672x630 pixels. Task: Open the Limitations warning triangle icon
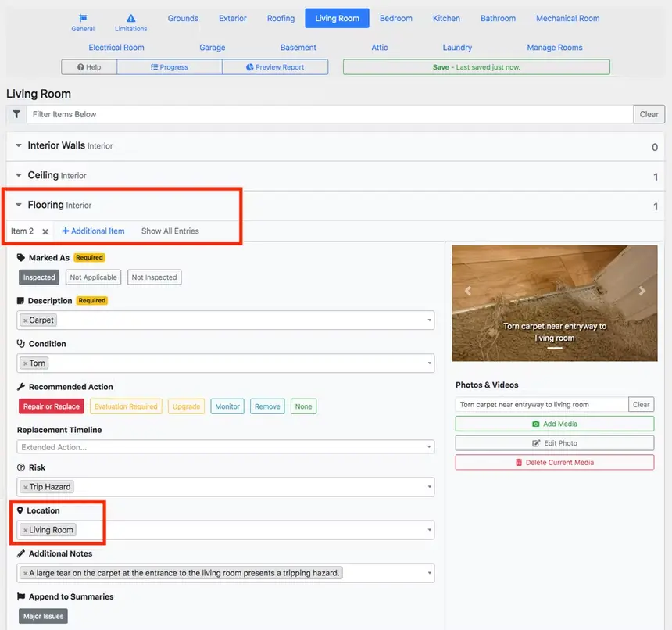point(130,18)
